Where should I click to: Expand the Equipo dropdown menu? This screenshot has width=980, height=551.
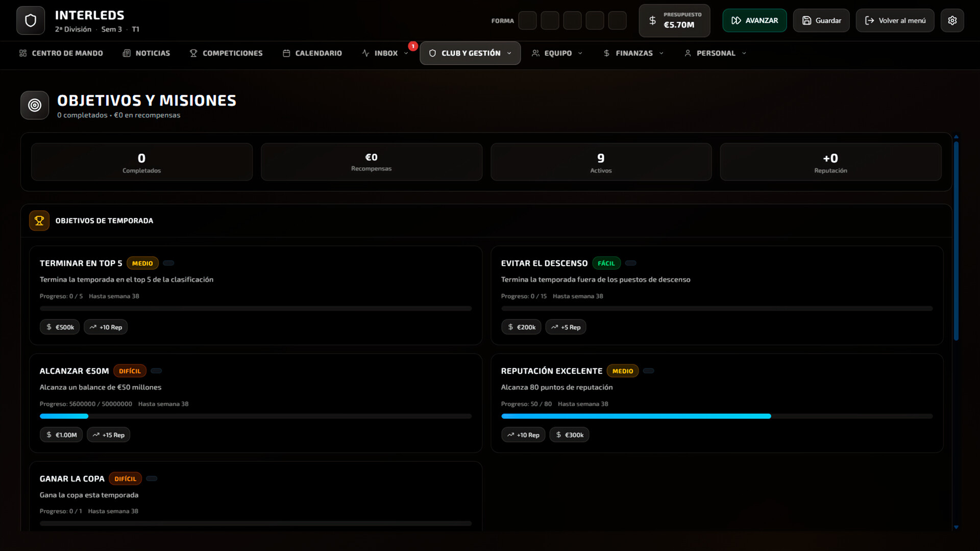click(x=557, y=53)
